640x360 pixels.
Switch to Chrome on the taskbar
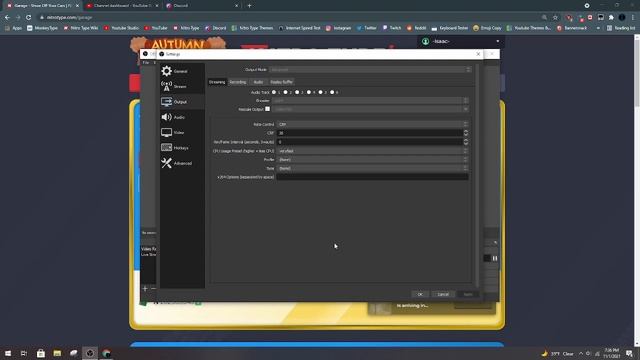[107, 353]
